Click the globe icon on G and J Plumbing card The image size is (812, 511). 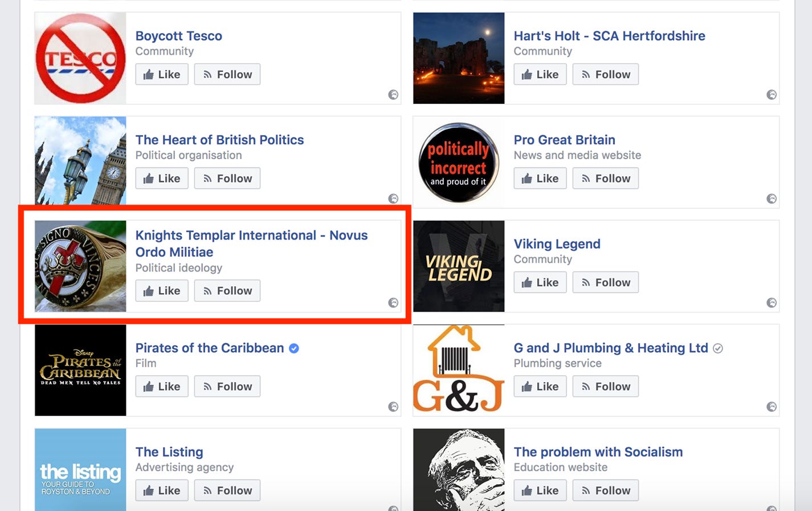click(772, 407)
